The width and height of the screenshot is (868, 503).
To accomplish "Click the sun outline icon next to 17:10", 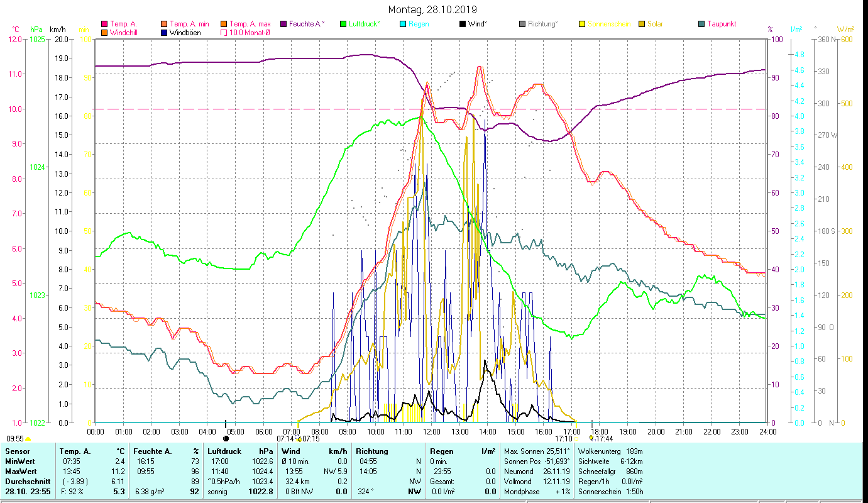I will pyautogui.click(x=576, y=438).
